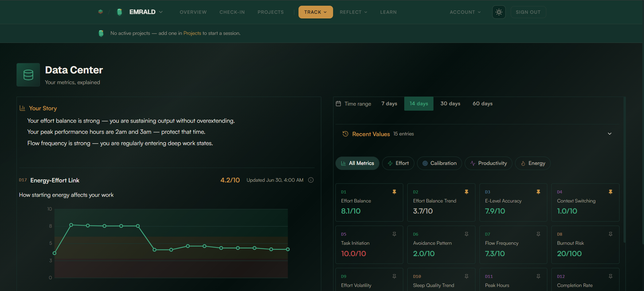The image size is (644, 291).
Task: Open the Burnout Risk 20/100 card
Action: (x=585, y=245)
